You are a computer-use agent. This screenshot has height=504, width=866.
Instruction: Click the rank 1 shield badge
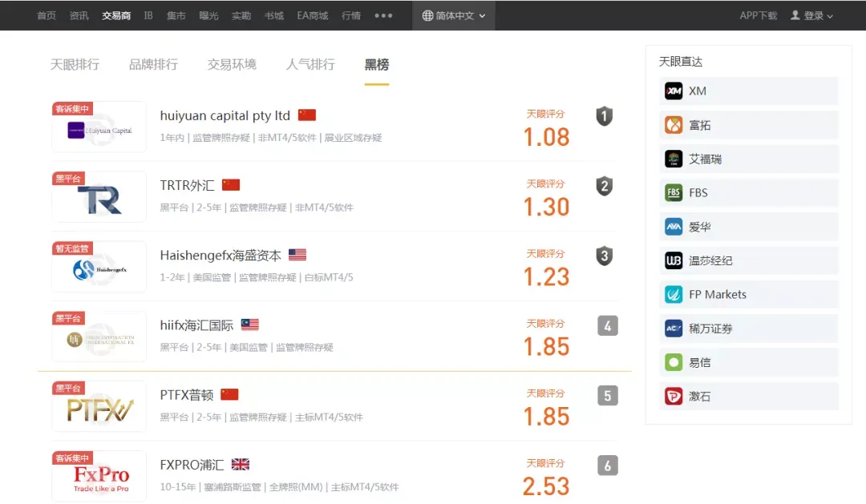click(x=605, y=116)
